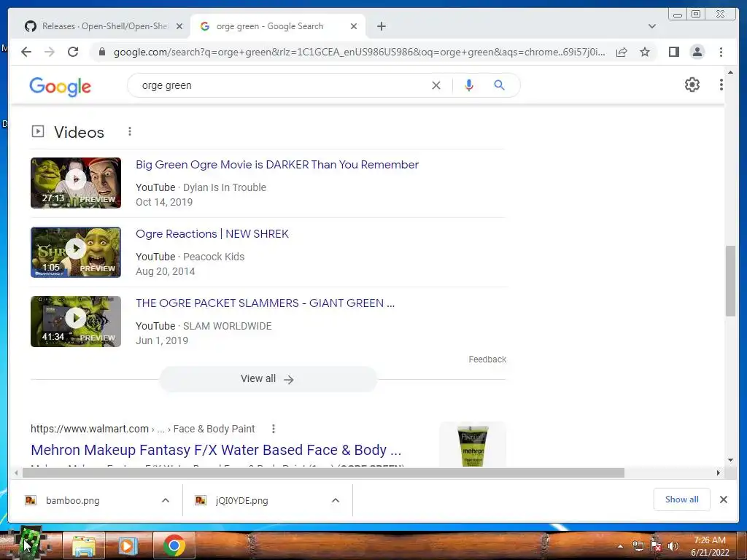Click Show all downloads

tap(682, 499)
